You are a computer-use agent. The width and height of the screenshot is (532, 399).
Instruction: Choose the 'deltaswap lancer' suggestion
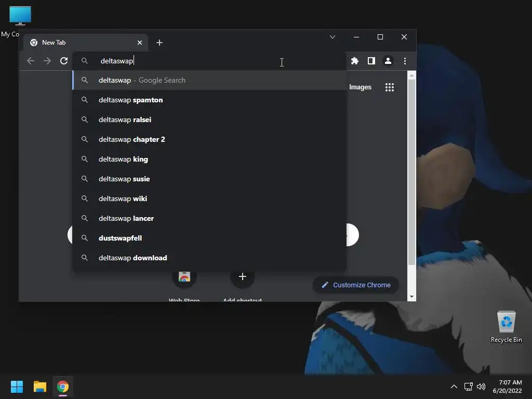[210, 218]
